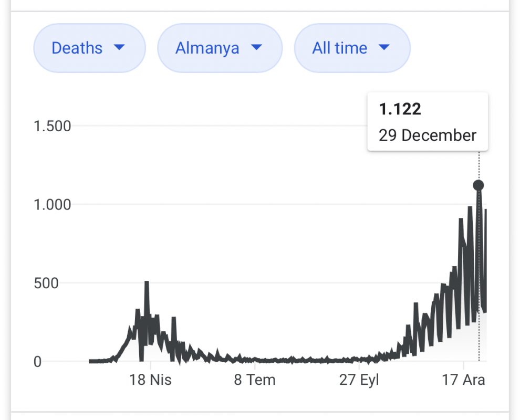
Task: Select the 27 Eyl x-axis label
Action: pyautogui.click(x=359, y=380)
